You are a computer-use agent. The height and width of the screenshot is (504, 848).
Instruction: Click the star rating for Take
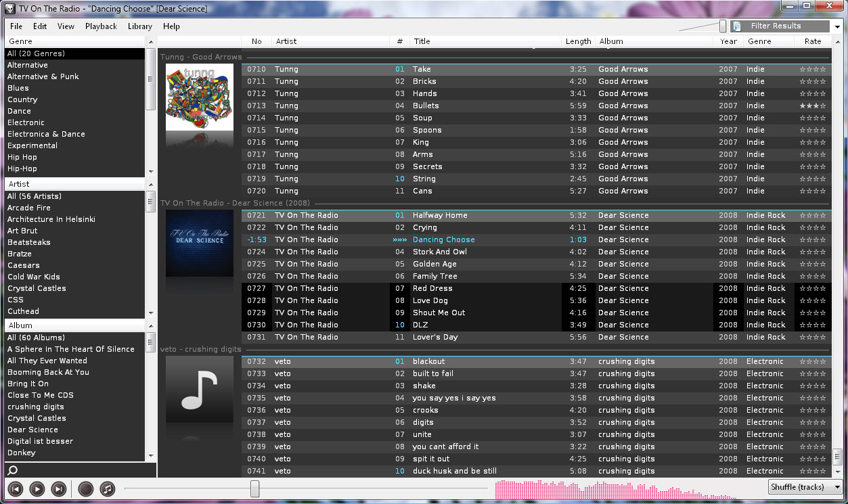pos(813,69)
